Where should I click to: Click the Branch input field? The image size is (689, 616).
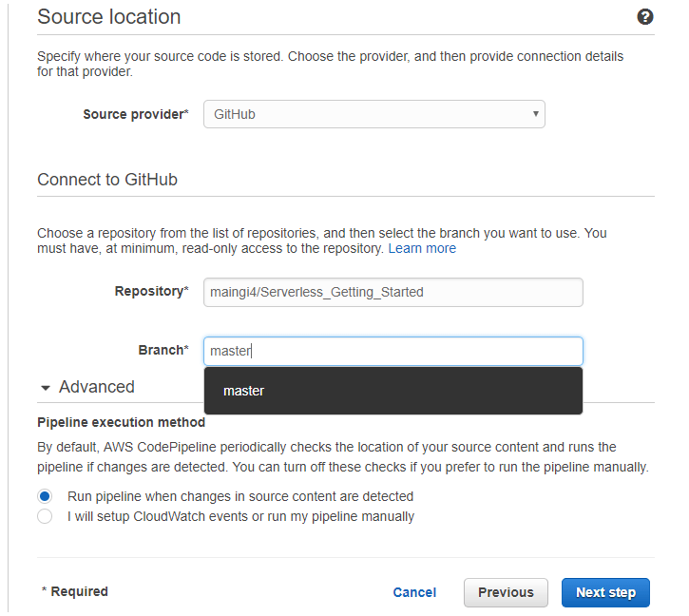coord(392,352)
